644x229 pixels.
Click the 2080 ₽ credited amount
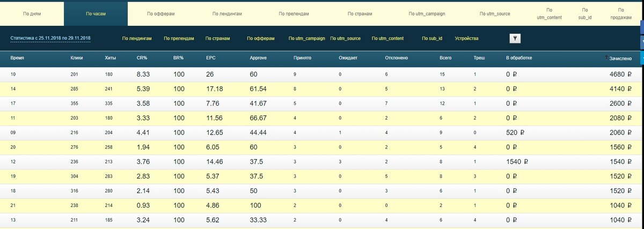tap(620, 117)
